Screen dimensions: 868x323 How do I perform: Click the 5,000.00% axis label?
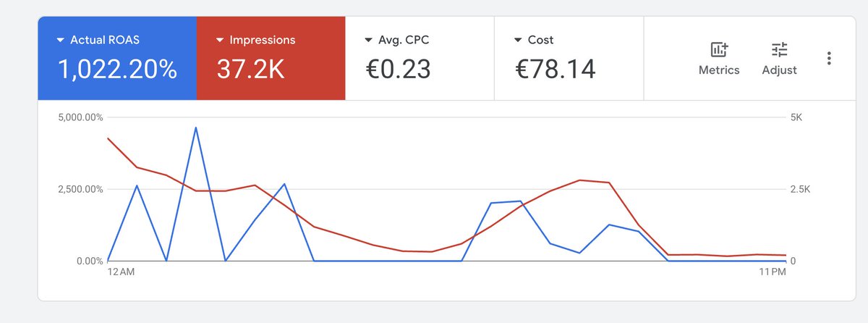coord(80,117)
